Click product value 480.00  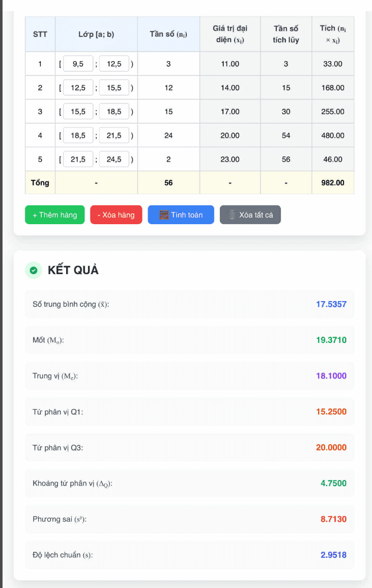(333, 136)
